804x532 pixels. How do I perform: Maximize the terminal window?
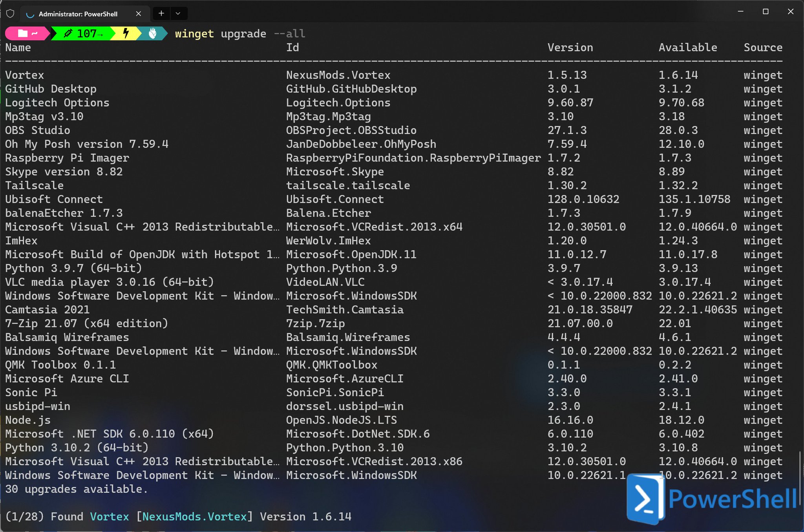click(x=766, y=11)
